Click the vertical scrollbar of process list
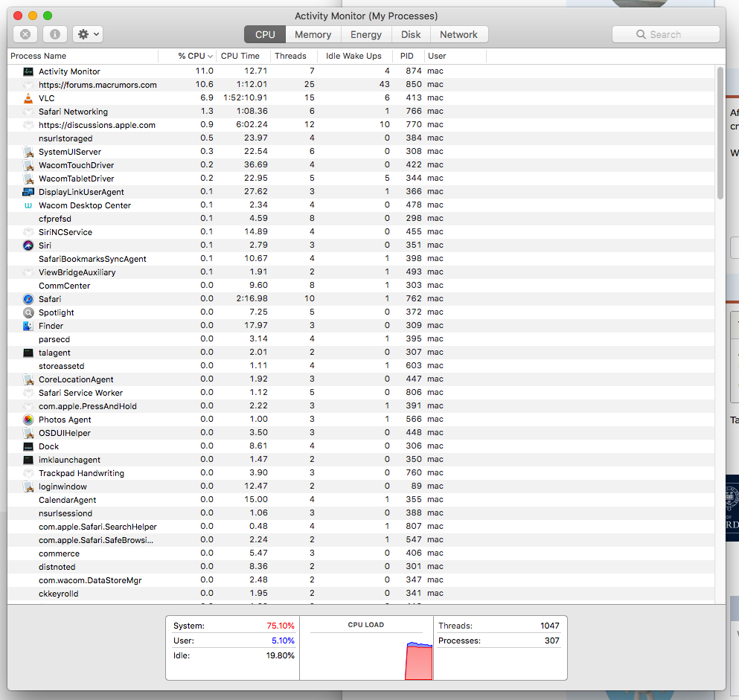The image size is (739, 700). tap(720, 133)
